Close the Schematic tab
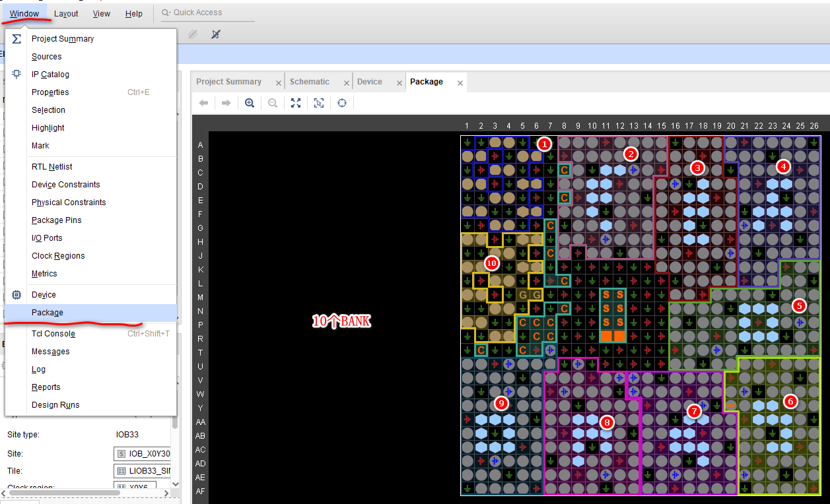 347,83
